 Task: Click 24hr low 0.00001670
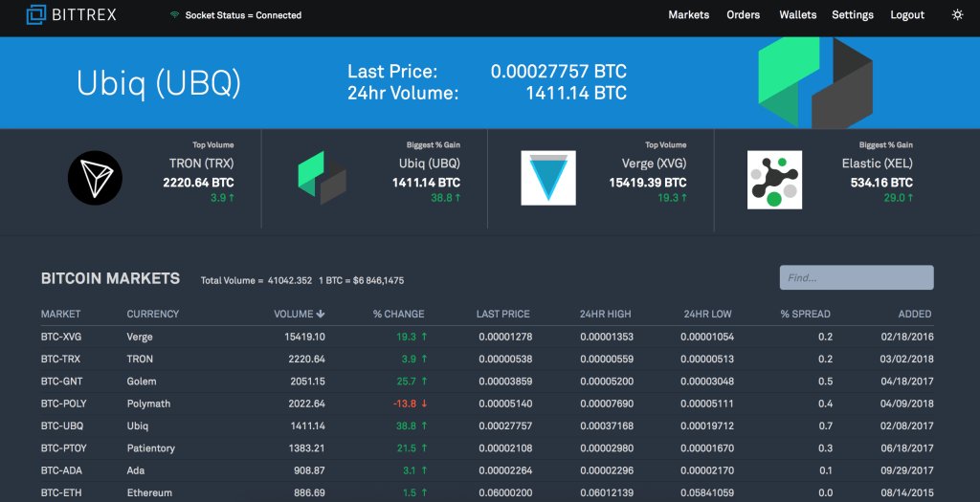pyautogui.click(x=707, y=448)
